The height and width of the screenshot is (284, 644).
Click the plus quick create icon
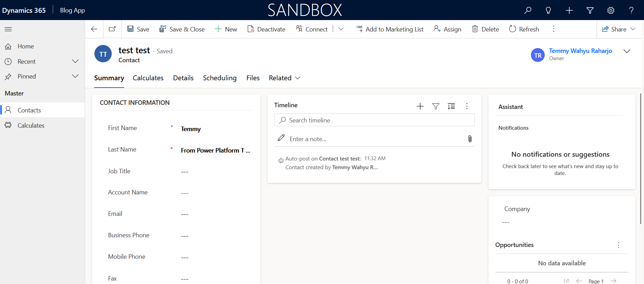coord(569,10)
